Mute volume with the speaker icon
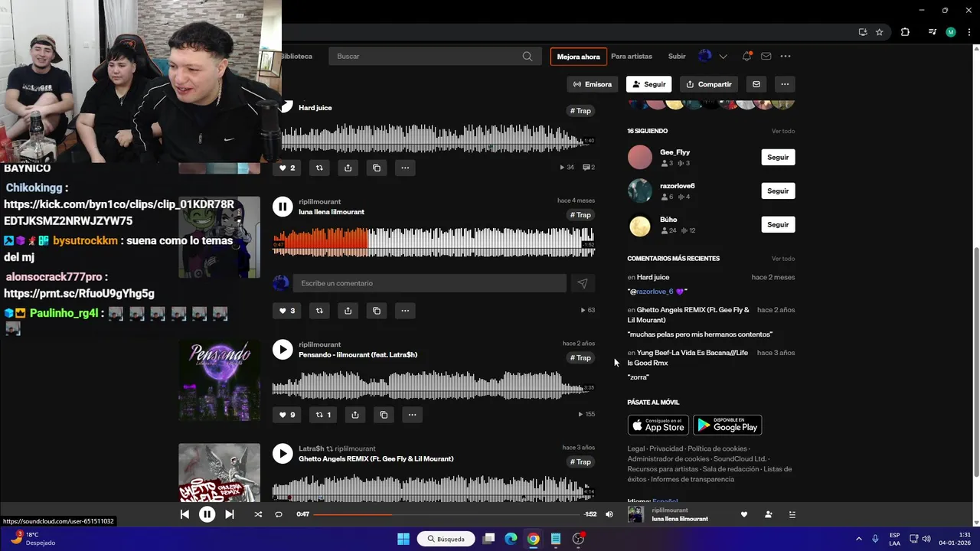 click(x=609, y=514)
